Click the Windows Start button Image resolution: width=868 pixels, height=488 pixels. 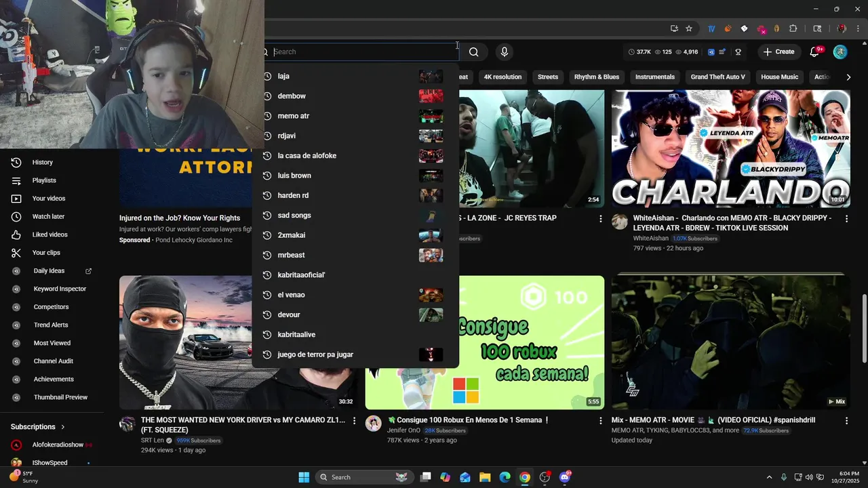(x=304, y=477)
